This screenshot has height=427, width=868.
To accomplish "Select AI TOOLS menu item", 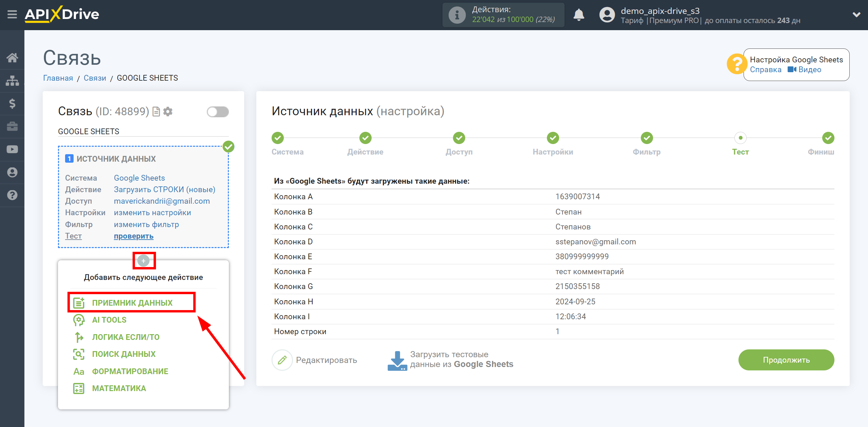I will pyautogui.click(x=109, y=320).
